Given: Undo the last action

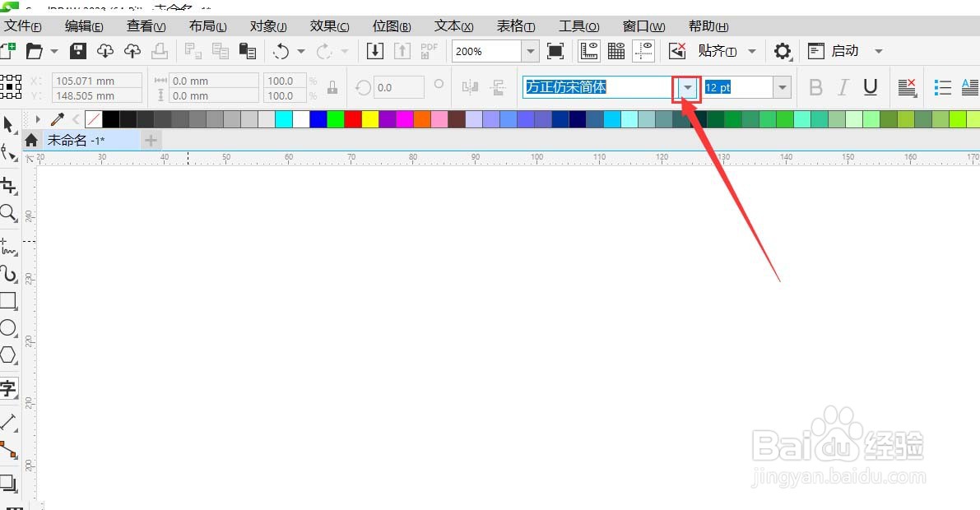Looking at the screenshot, I should pyautogui.click(x=281, y=51).
